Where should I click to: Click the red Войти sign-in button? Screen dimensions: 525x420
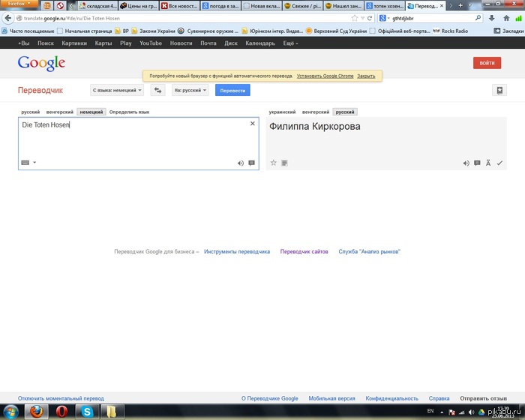(487, 63)
